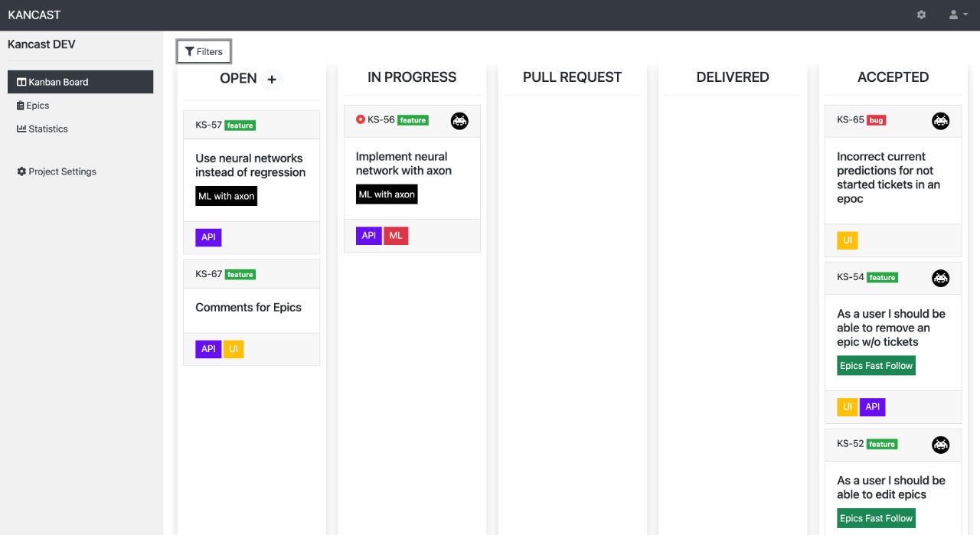The image size is (980, 535).
Task: Open the Filters panel
Action: pyautogui.click(x=204, y=51)
